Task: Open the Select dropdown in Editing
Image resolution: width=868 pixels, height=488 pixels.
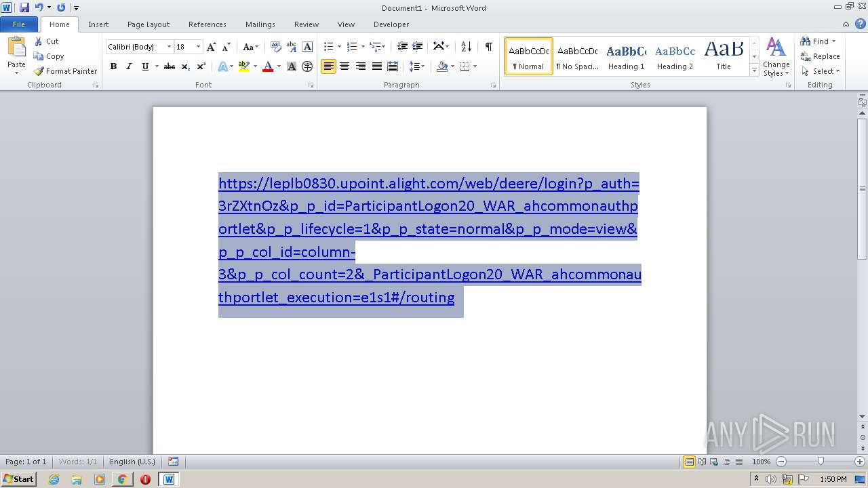Action: coord(821,71)
